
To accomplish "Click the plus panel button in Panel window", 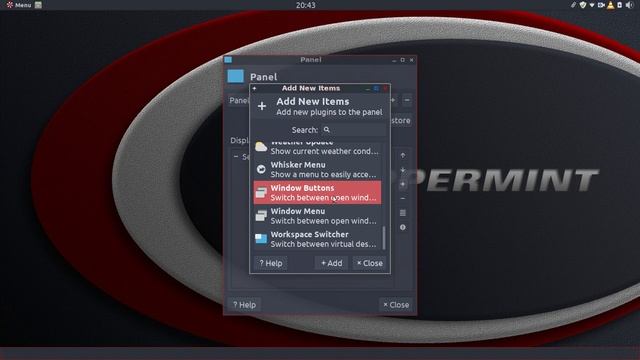I will [393, 100].
